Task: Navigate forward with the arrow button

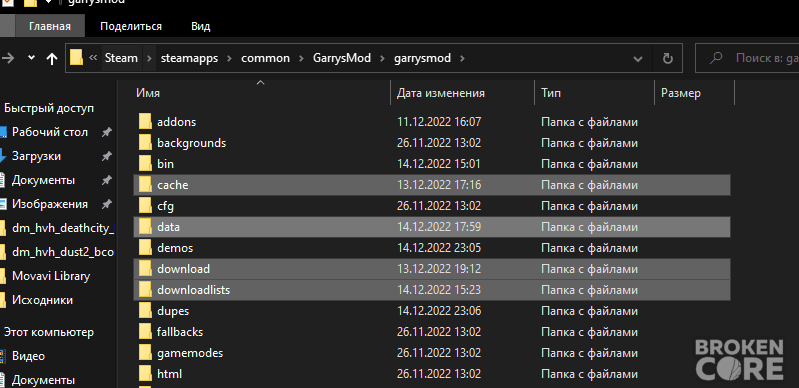Action: 8,59
